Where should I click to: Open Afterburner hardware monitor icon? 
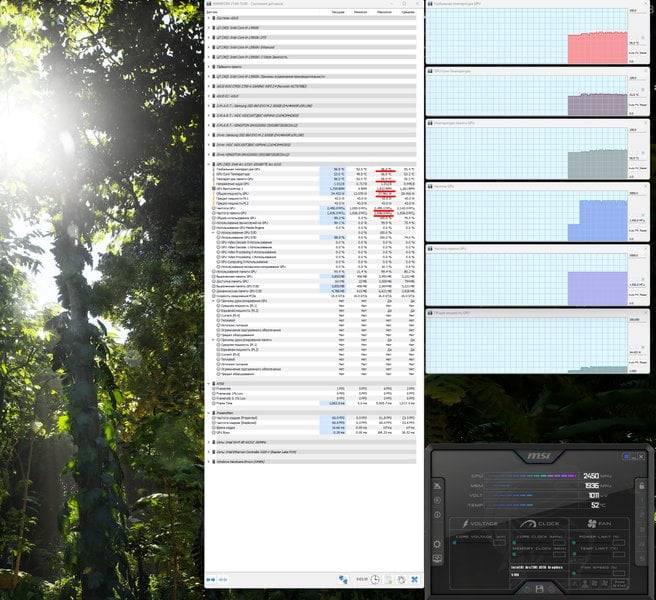tap(437, 559)
